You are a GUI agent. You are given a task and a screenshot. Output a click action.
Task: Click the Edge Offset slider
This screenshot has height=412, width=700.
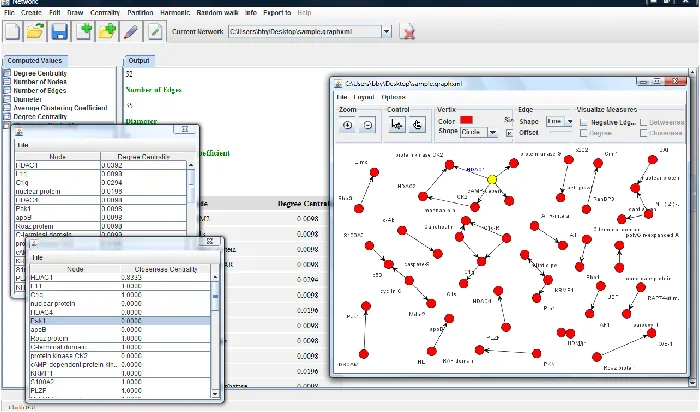pos(561,133)
